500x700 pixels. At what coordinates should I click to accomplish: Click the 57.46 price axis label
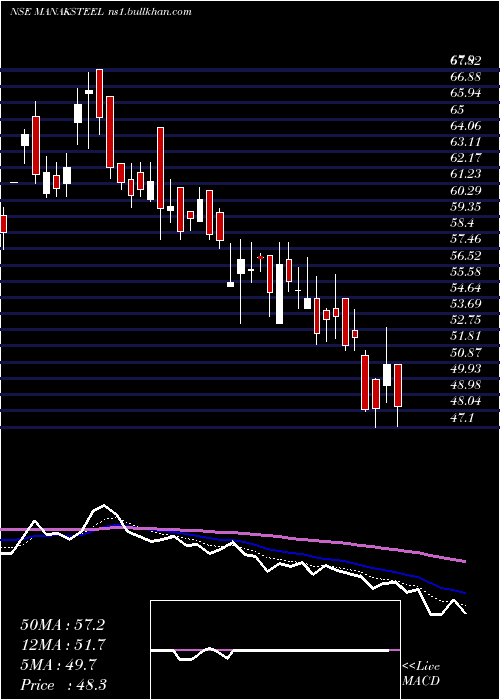pos(466,239)
